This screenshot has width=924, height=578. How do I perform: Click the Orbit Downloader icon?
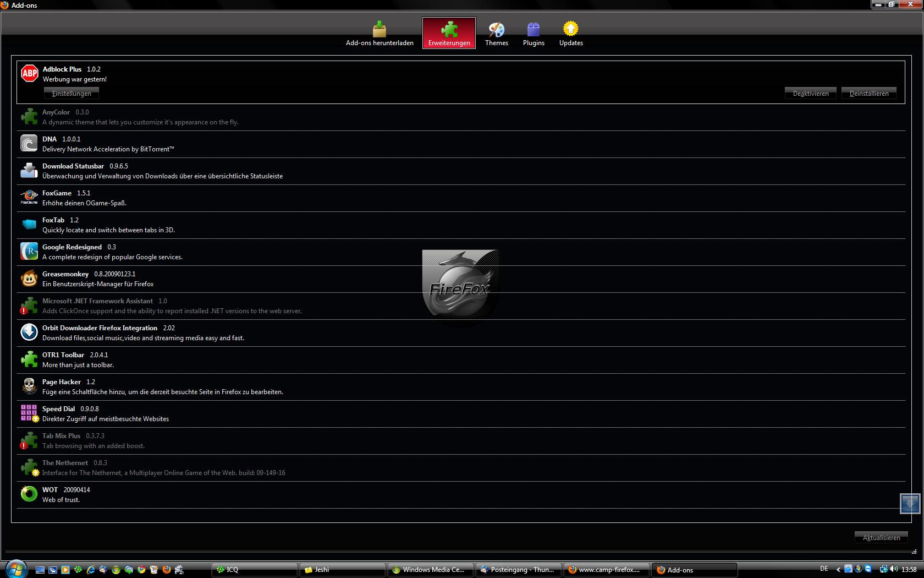(x=29, y=332)
